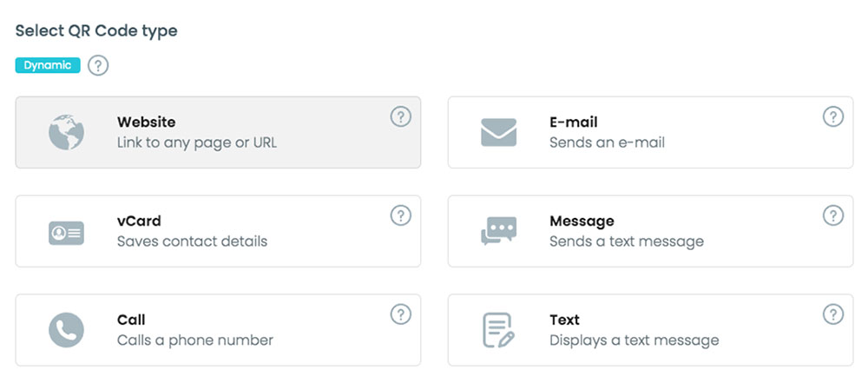The height and width of the screenshot is (383, 868).
Task: Click the phone icon for Call
Action: [67, 330]
